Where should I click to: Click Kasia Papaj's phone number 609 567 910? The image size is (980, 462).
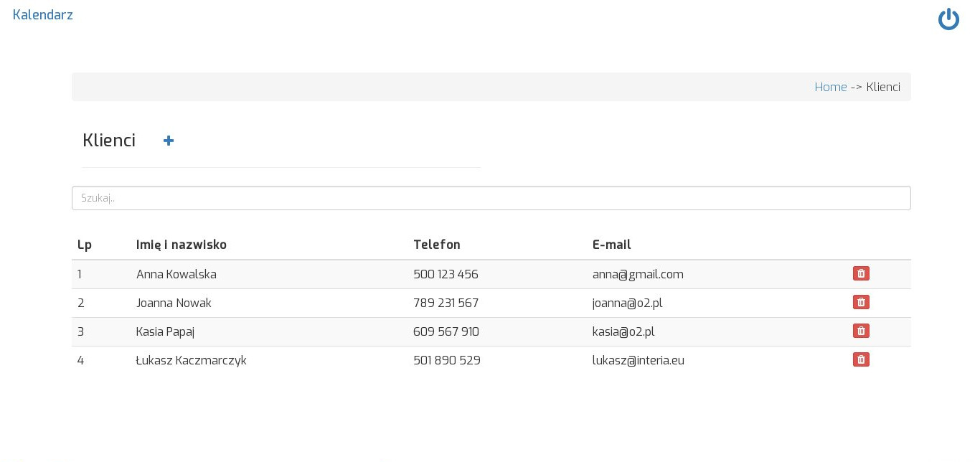tap(446, 331)
